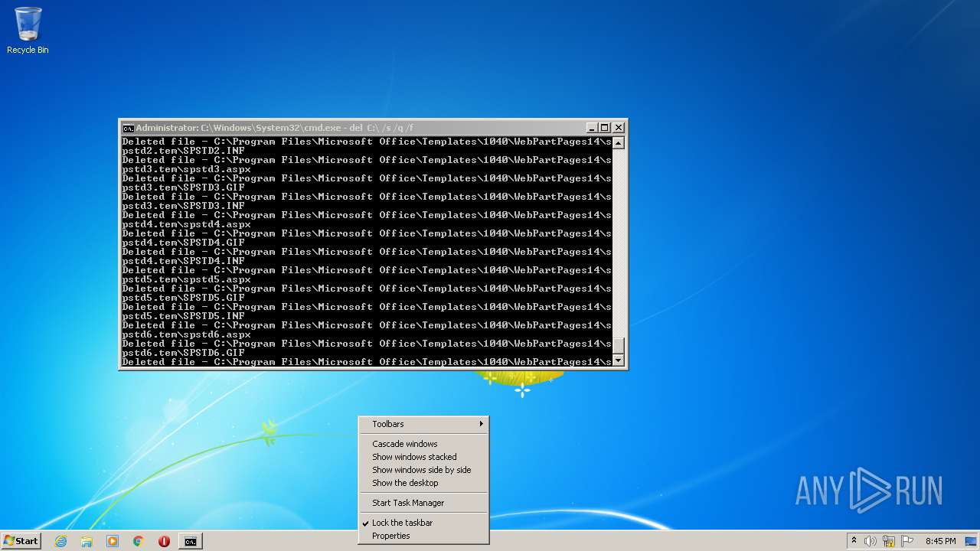Viewport: 980px width, 551px height.
Task: Click the line 'pstd4.tem\SPSTD4.INF'
Action: point(184,261)
